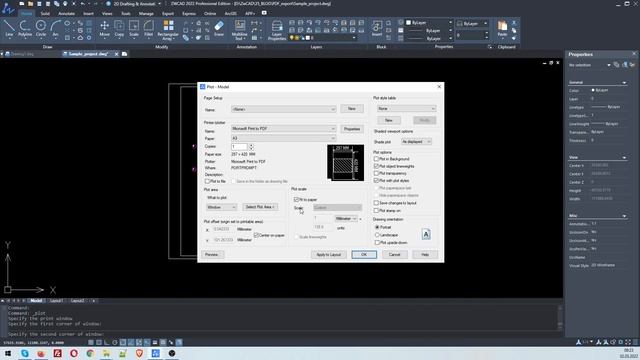Open the Millimeter units dropdown in Plot scale
The height and width of the screenshot is (360, 640).
tap(346, 219)
